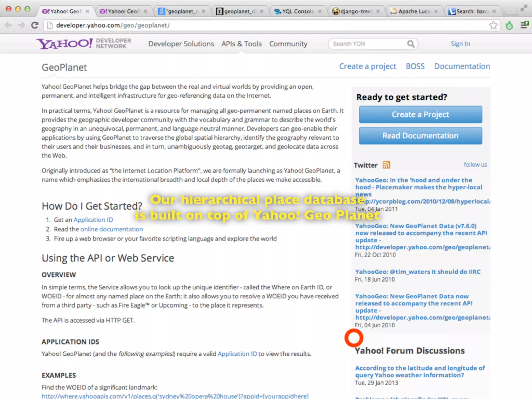Reload the page with the refresh icon
This screenshot has width=532, height=399.
35,25
